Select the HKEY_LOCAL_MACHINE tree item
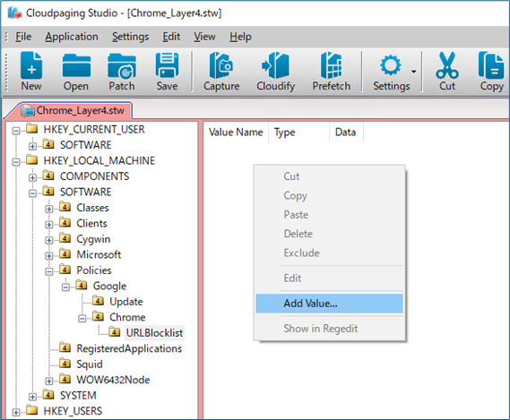Screen dimensions: 510x420 99,160
